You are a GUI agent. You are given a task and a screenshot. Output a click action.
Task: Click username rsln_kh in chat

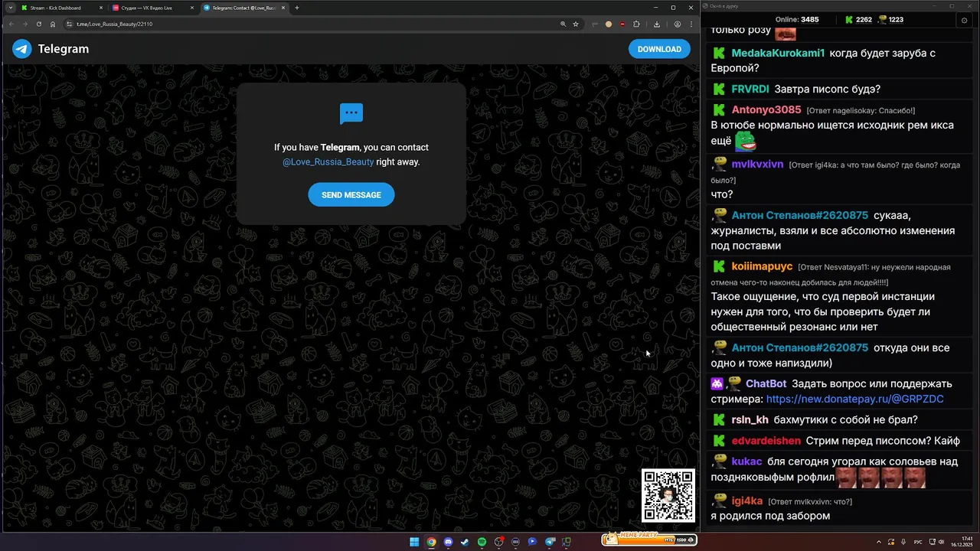(x=750, y=420)
